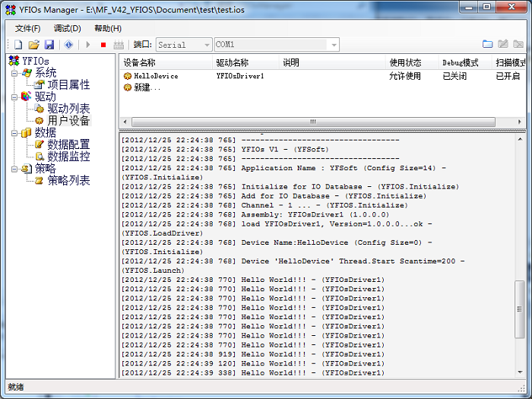Screen dimensions: 532x399
Task: Save project with floppy icon
Action: 49,44
